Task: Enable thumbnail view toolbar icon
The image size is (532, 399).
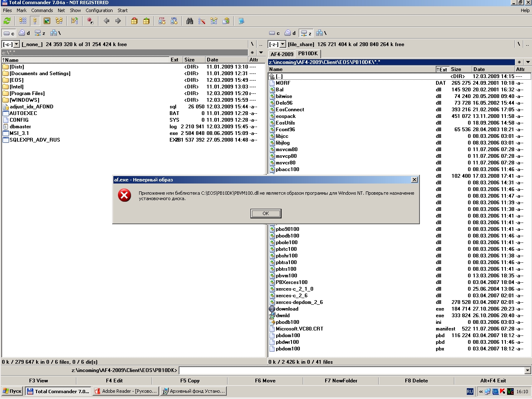Action: coord(47,21)
